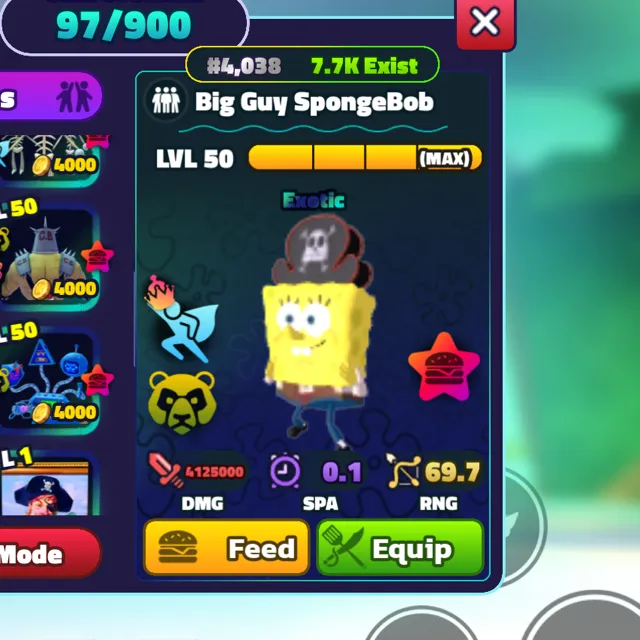Click the burger star icon beside SpongeBob
The height and width of the screenshot is (640, 640).
coord(444,367)
